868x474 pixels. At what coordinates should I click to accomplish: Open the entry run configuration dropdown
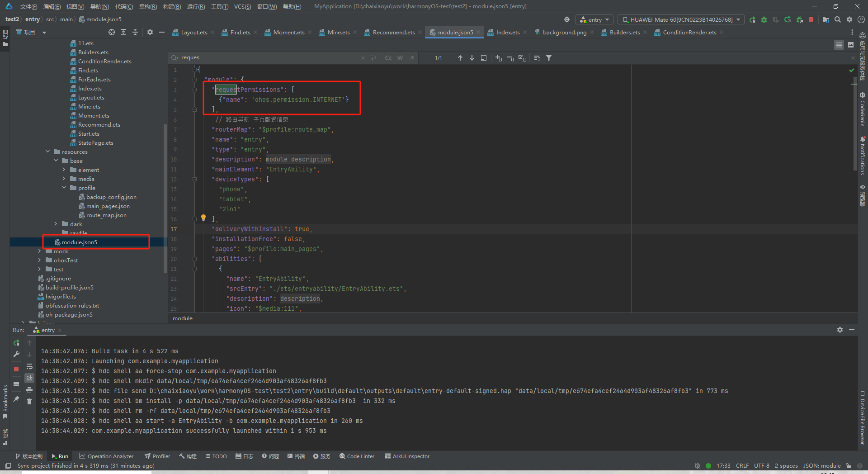point(594,19)
